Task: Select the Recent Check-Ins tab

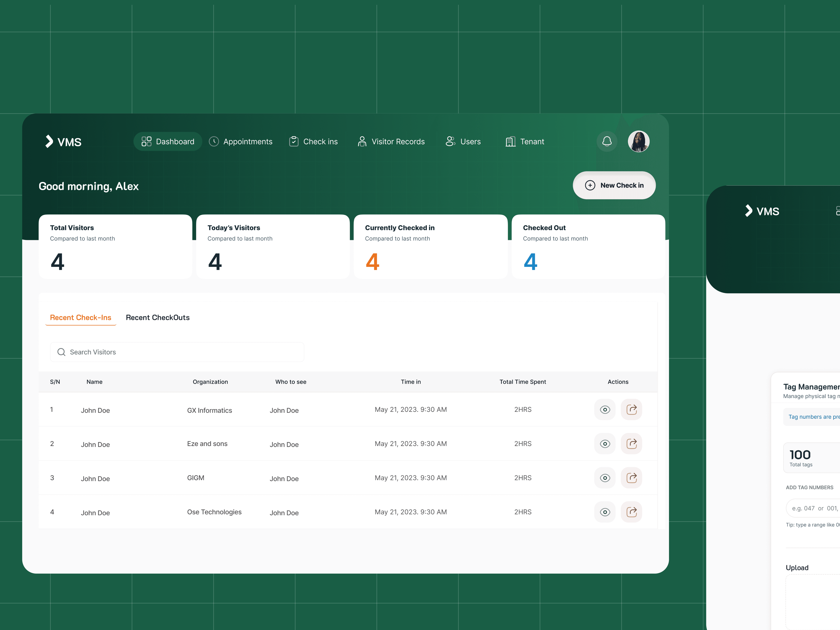Action: [x=81, y=318]
